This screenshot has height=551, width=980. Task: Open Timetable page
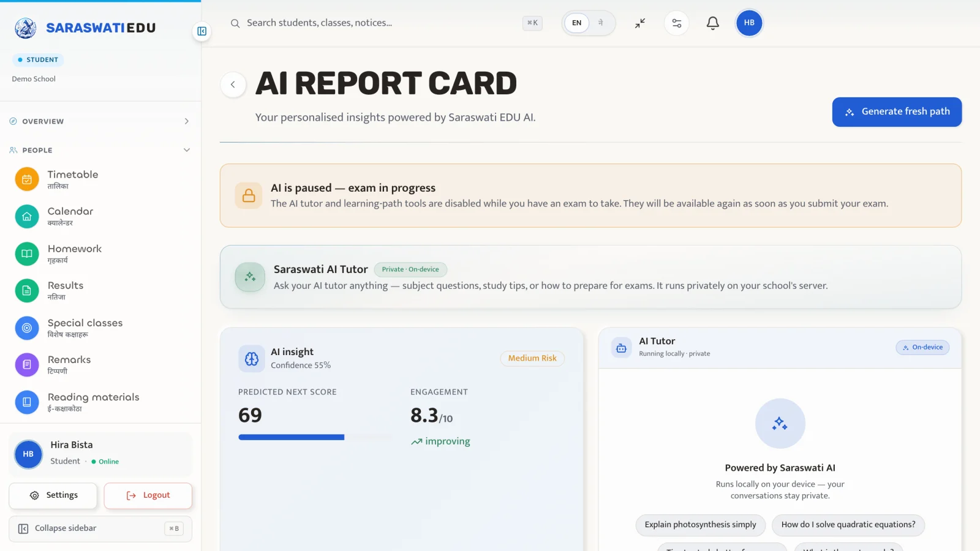coord(100,179)
